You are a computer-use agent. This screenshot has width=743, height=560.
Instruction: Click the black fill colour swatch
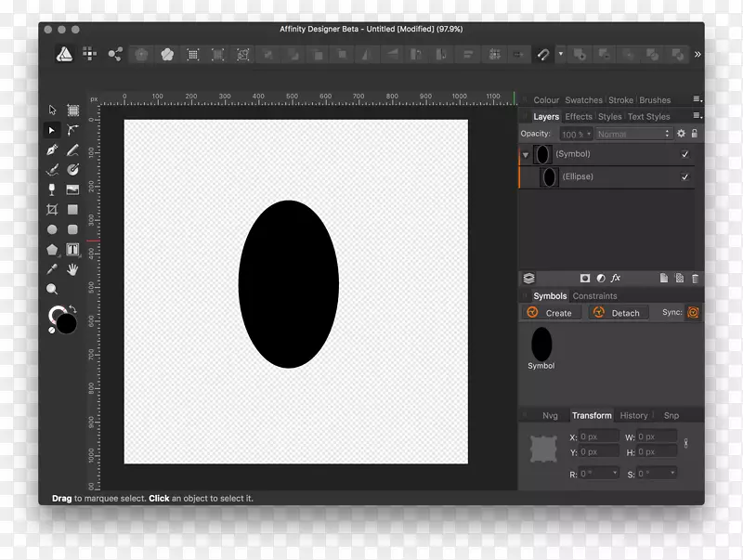pos(67,324)
